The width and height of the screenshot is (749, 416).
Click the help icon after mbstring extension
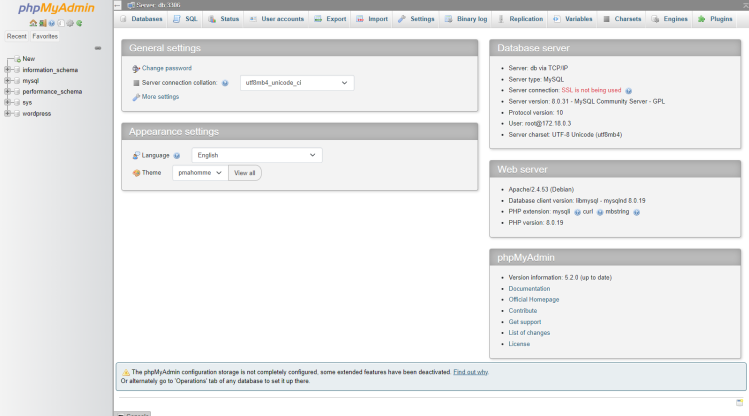coord(636,213)
